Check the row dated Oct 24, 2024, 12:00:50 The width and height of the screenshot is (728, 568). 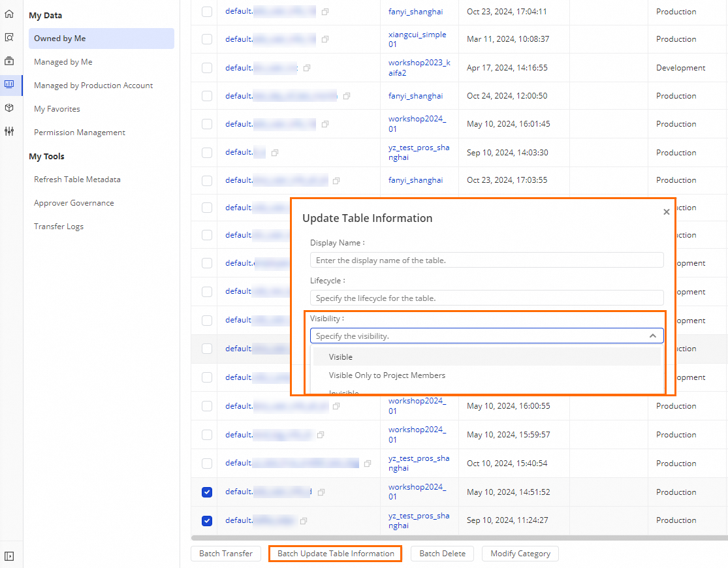tap(207, 96)
